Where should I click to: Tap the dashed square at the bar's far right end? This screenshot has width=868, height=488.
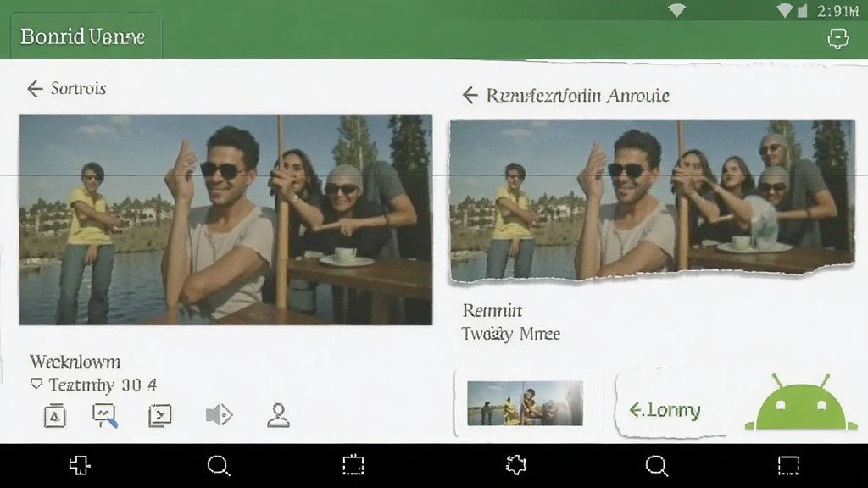click(789, 466)
